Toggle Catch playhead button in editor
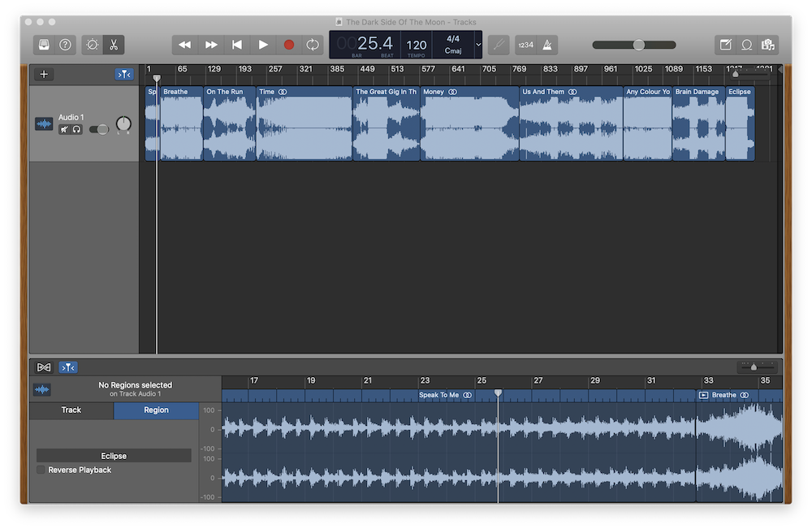This screenshot has height=529, width=812. [x=68, y=367]
